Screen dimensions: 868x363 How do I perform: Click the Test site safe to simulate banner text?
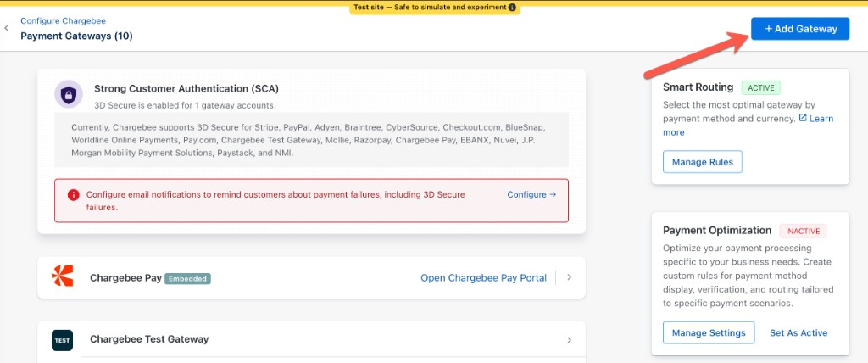[430, 8]
